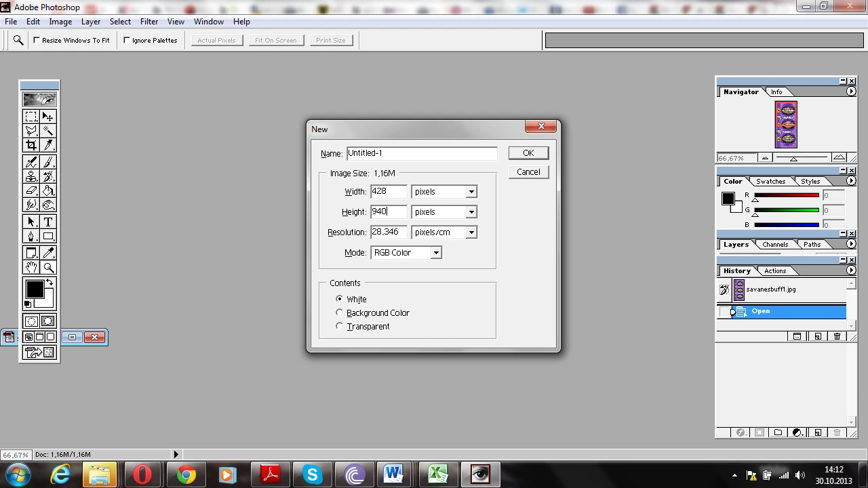The width and height of the screenshot is (868, 488).
Task: Enable Resize Windows To Fit checkbox
Action: [37, 40]
